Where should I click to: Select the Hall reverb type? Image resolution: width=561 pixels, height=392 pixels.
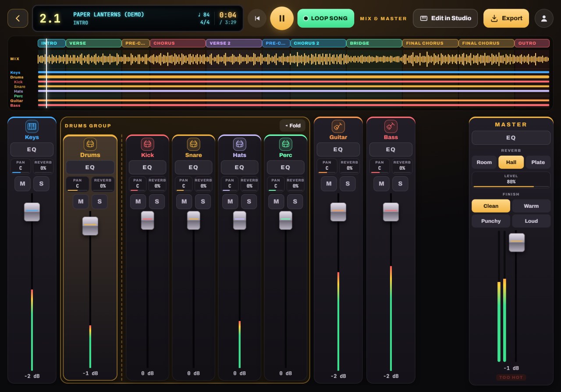tap(511, 162)
